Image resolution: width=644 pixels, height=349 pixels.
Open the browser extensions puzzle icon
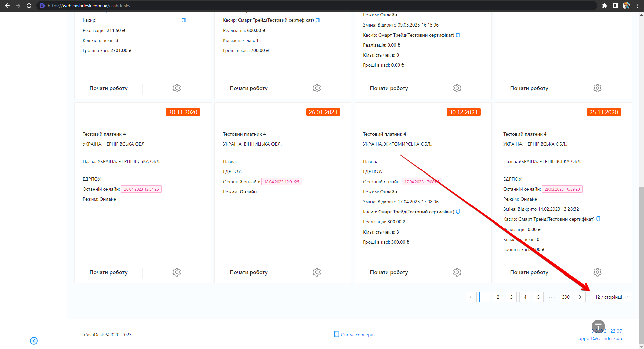coord(605,6)
